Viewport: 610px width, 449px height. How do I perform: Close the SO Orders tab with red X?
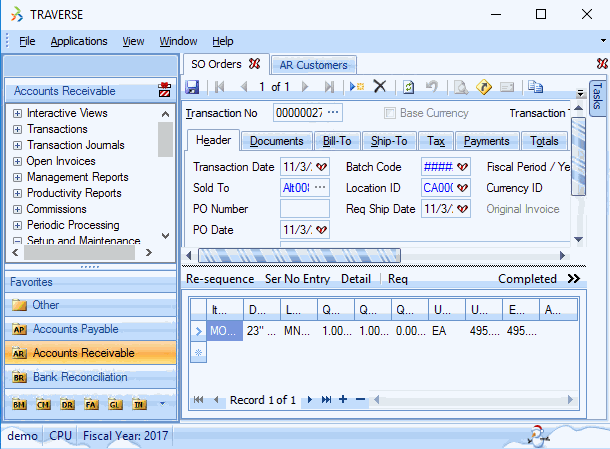pyautogui.click(x=254, y=63)
